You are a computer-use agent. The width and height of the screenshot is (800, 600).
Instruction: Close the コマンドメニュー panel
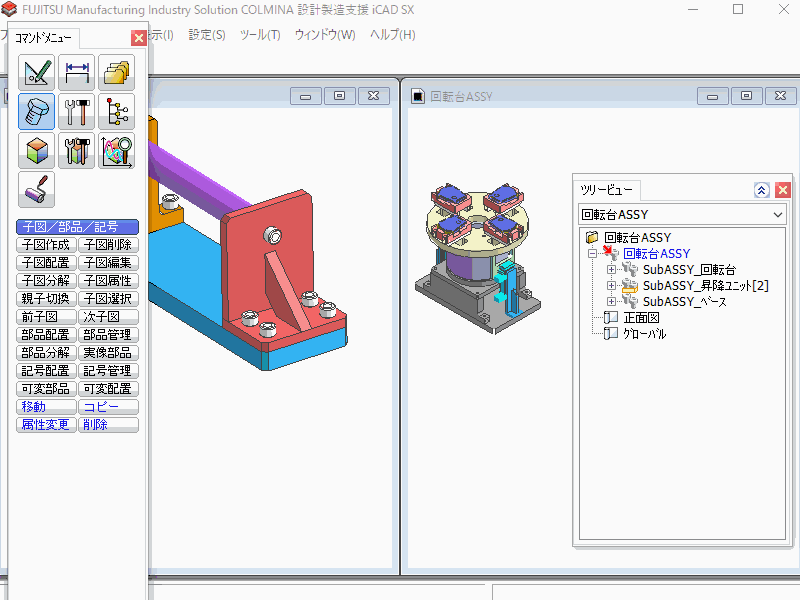click(139, 38)
